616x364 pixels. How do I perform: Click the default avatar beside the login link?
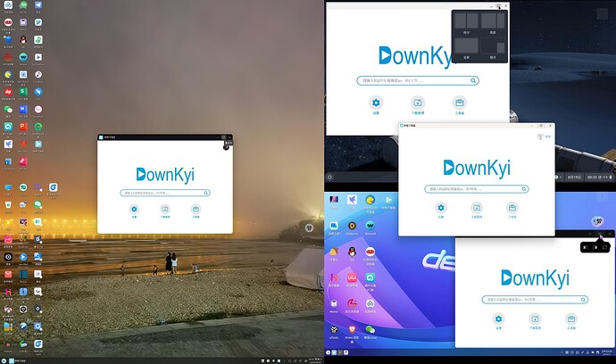[x=540, y=136]
